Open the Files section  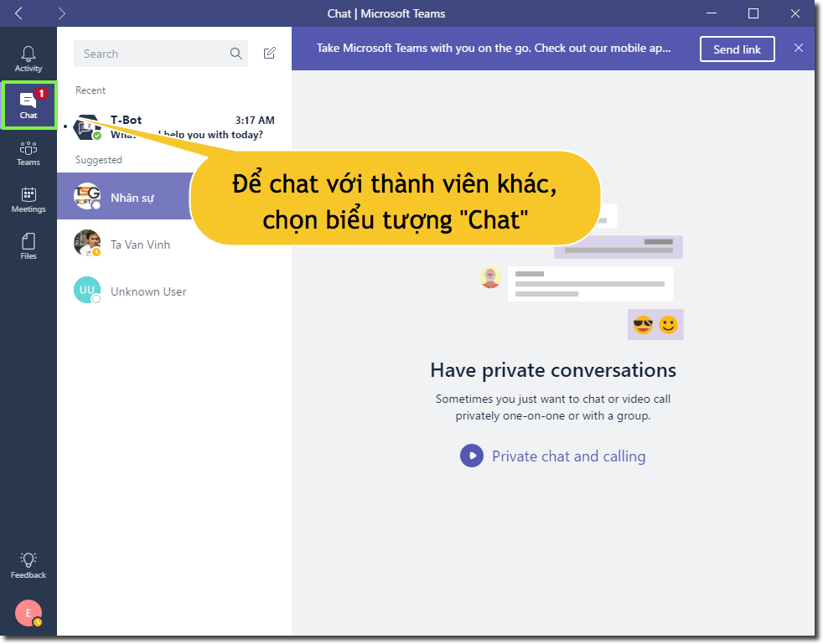coord(28,245)
